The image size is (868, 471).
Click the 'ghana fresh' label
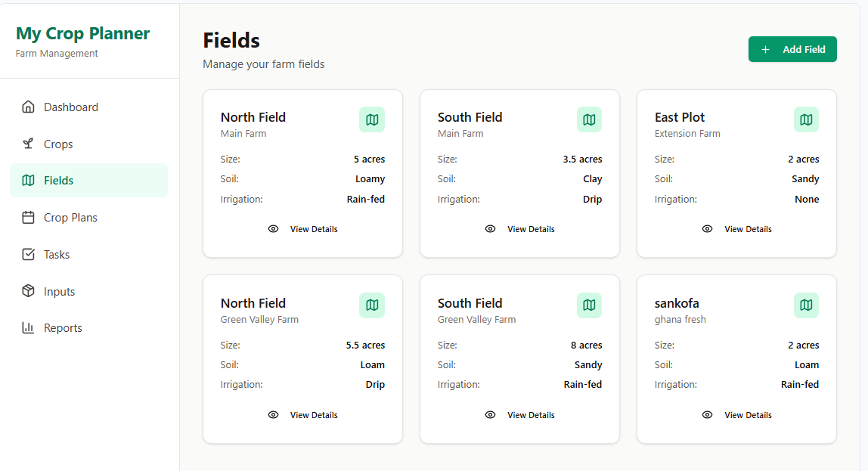[x=680, y=319]
